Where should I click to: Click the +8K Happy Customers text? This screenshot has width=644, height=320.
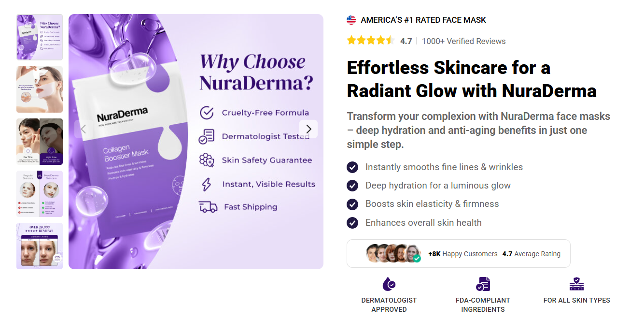[462, 254]
